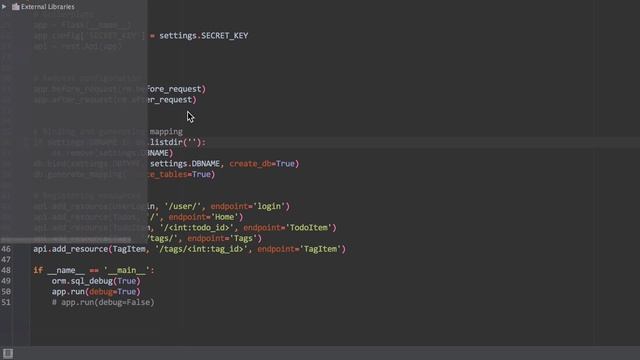Click the horizontal scrollbar of project panel
The image size is (640, 360).
[66, 240]
